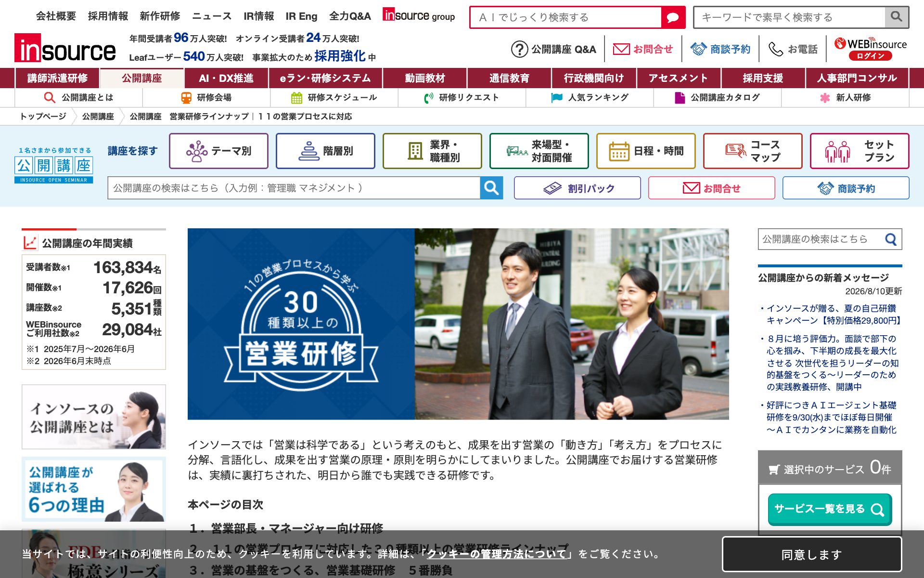Open the 講師派遣研修 nav tab

tap(57, 78)
